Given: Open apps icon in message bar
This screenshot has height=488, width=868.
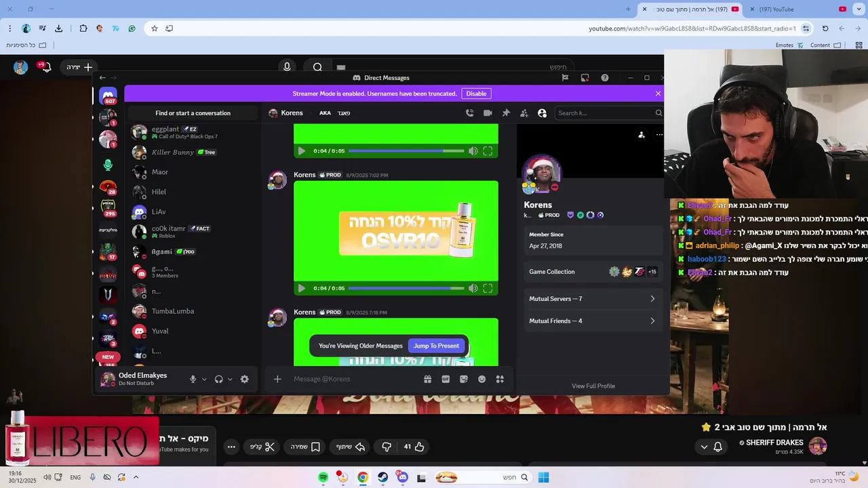Looking at the screenshot, I should [500, 380].
